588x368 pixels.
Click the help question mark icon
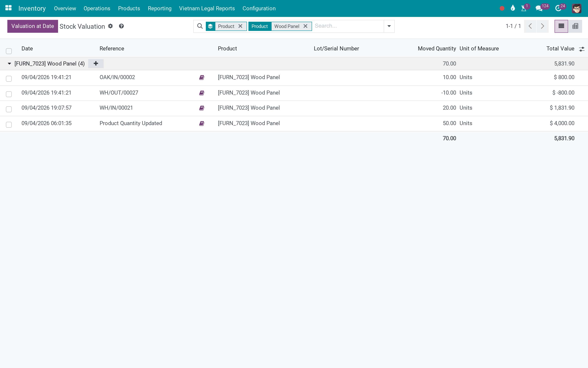(x=121, y=26)
